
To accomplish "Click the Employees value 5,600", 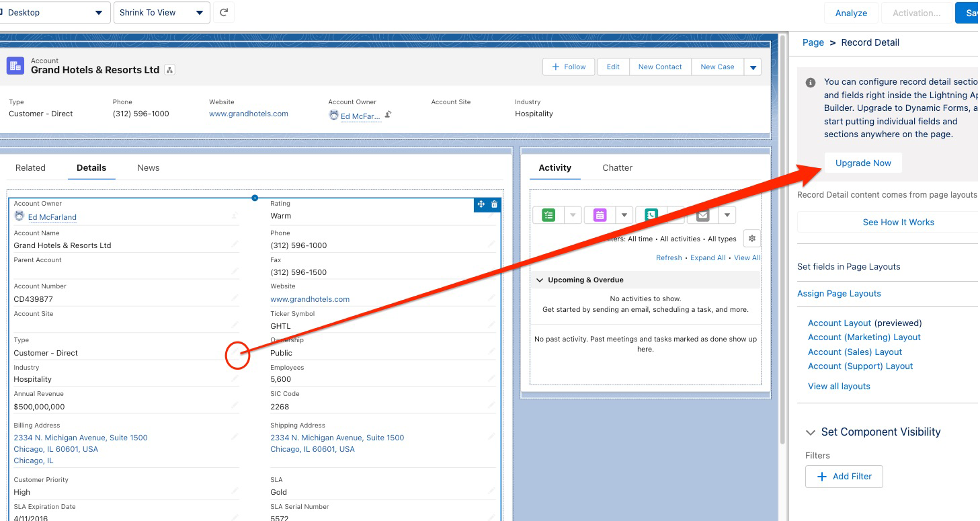I will point(281,379).
